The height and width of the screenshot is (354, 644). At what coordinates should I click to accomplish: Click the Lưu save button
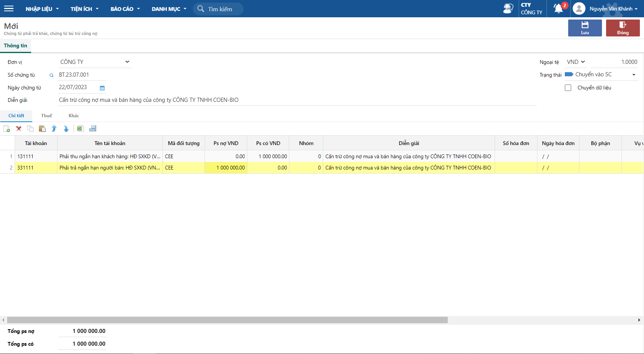(585, 28)
